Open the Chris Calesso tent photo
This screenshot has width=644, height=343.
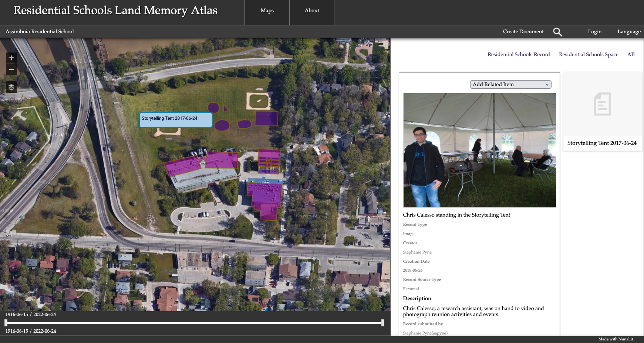[479, 150]
